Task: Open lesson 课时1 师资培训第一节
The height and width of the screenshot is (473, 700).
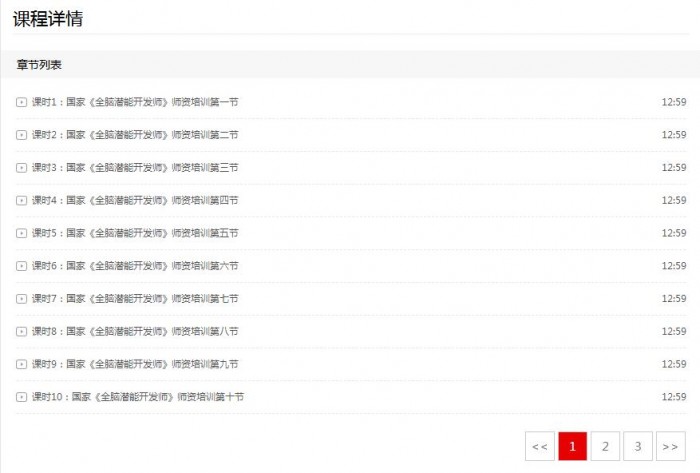Action: [135, 102]
